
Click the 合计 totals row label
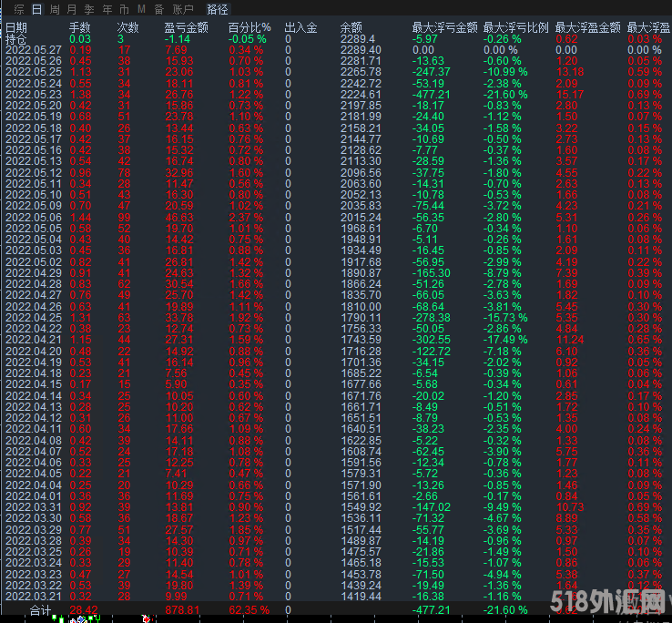(41, 608)
